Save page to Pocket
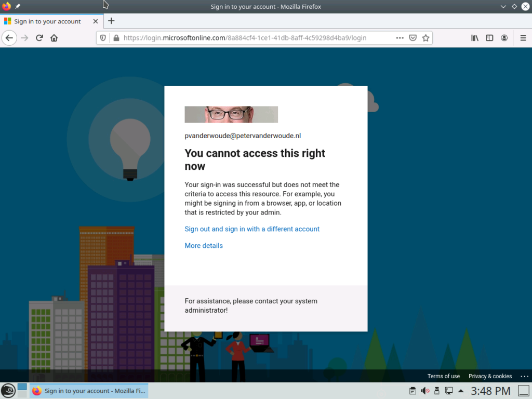Screen dimensions: 532x399 413,38
